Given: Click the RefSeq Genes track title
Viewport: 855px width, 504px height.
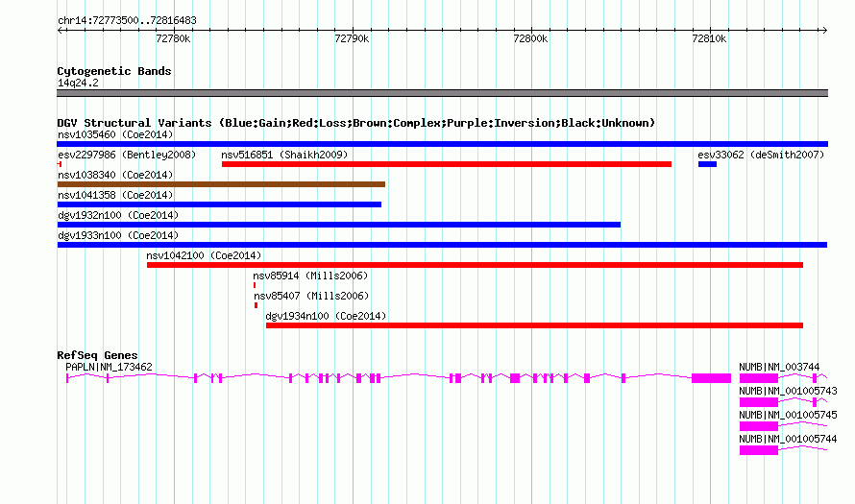Looking at the screenshot, I should 97,355.
